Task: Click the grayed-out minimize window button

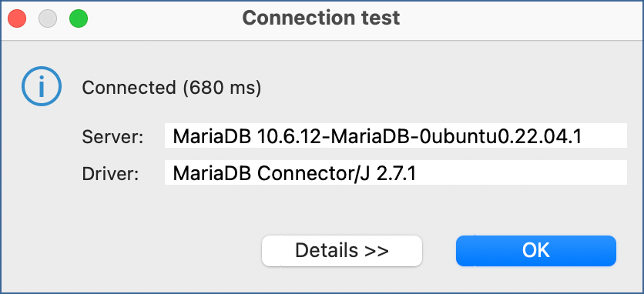Action: (48, 19)
